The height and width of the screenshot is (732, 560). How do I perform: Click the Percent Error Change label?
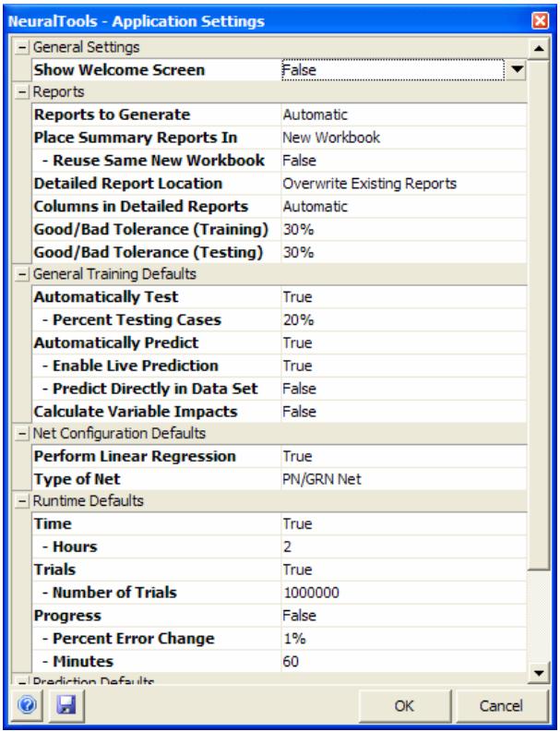point(134,638)
